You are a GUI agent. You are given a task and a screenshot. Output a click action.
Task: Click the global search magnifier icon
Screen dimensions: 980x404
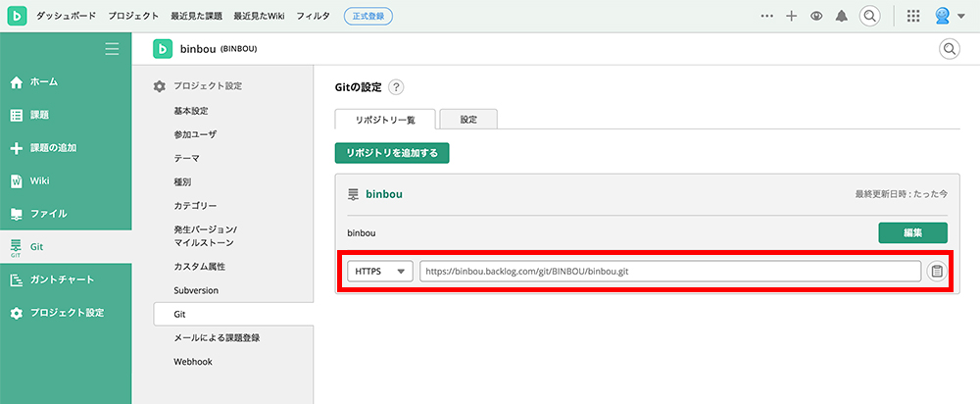[869, 16]
